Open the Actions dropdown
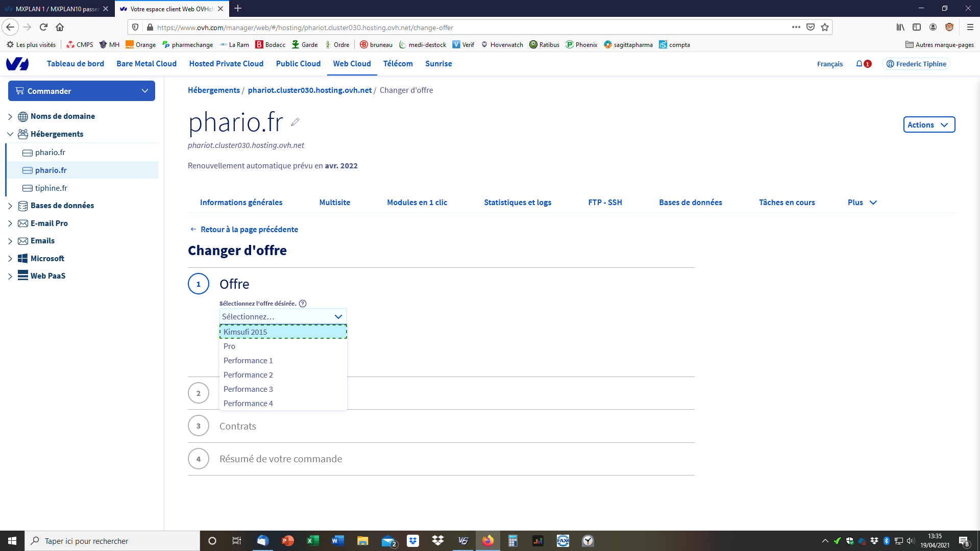980x551 pixels. tap(928, 125)
